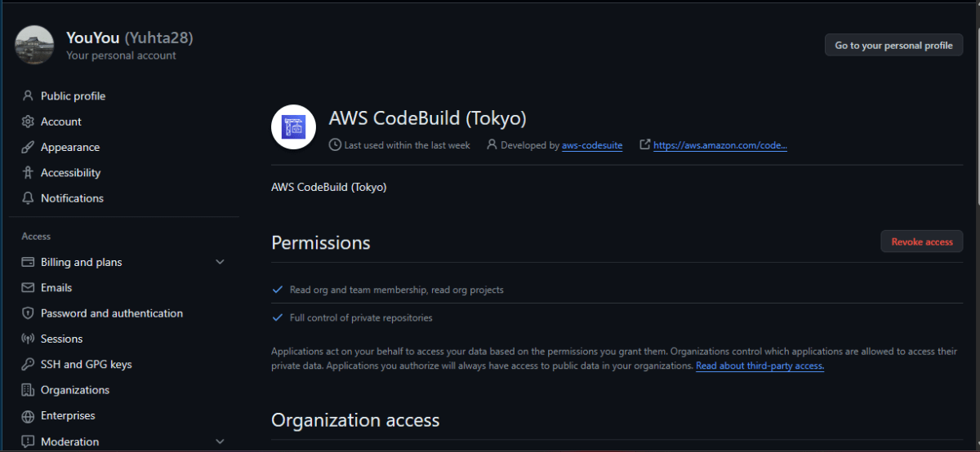The image size is (980, 452).
Task: Expand the Moderation section chevron
Action: point(219,441)
